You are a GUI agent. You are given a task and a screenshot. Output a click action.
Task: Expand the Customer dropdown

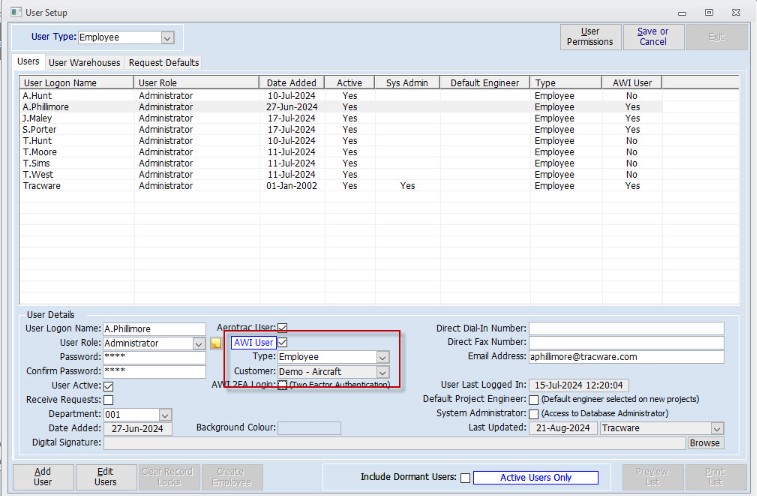(382, 372)
